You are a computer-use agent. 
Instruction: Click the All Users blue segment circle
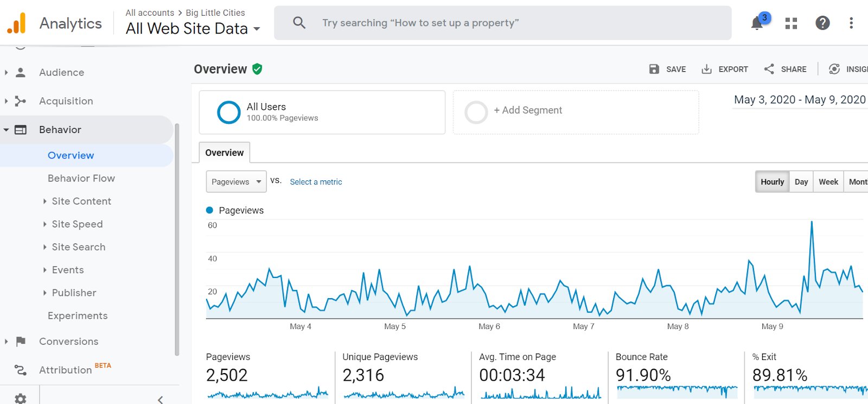[228, 112]
